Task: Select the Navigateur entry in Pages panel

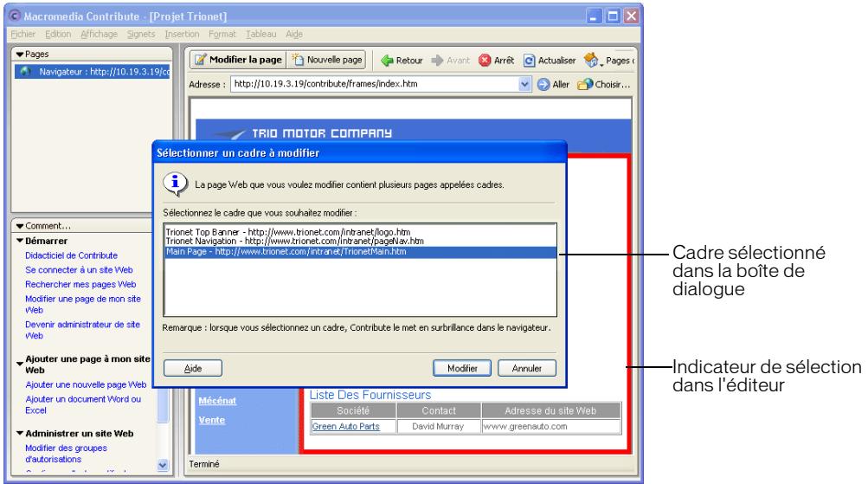Action: 93,72
